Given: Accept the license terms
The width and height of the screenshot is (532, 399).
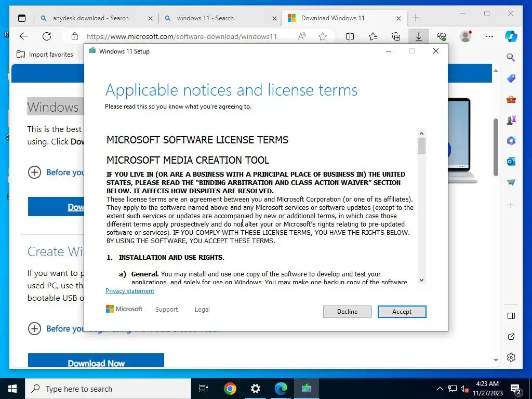Looking at the screenshot, I should pyautogui.click(x=402, y=312).
